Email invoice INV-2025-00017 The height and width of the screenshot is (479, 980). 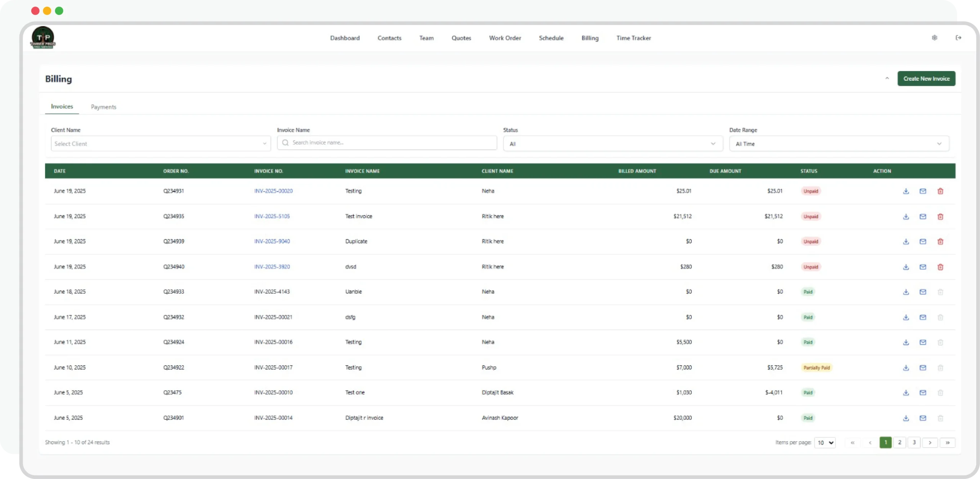pyautogui.click(x=923, y=368)
